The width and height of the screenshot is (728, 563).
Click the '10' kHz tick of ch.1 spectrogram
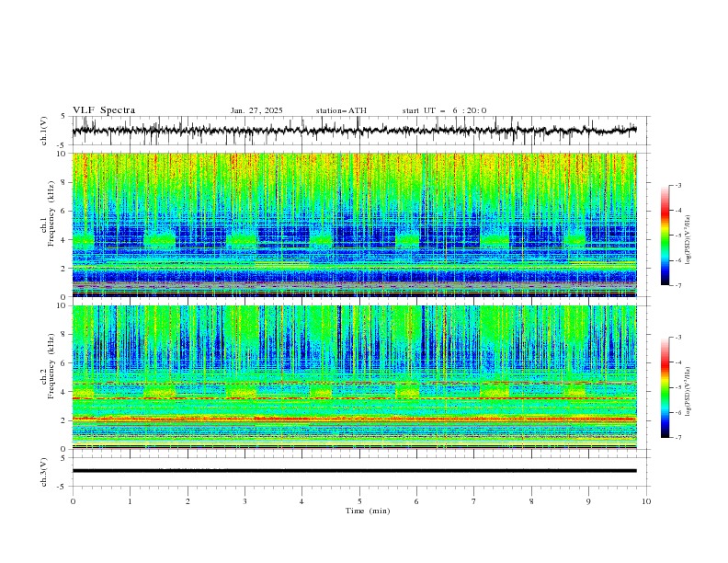(63, 154)
